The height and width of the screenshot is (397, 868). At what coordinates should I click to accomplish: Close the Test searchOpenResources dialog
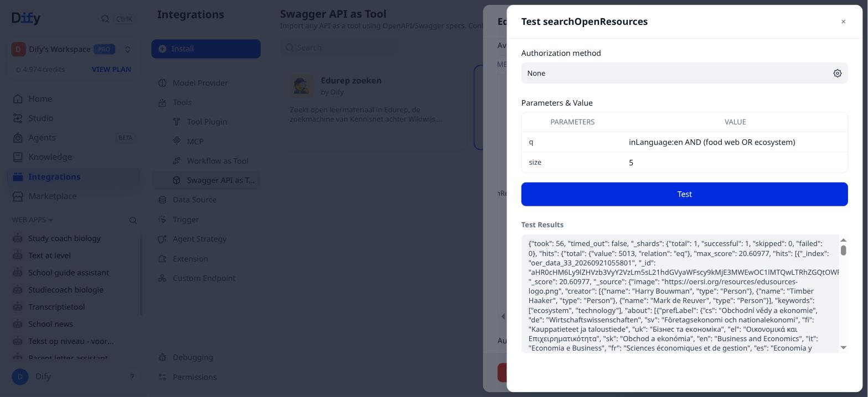tap(843, 22)
